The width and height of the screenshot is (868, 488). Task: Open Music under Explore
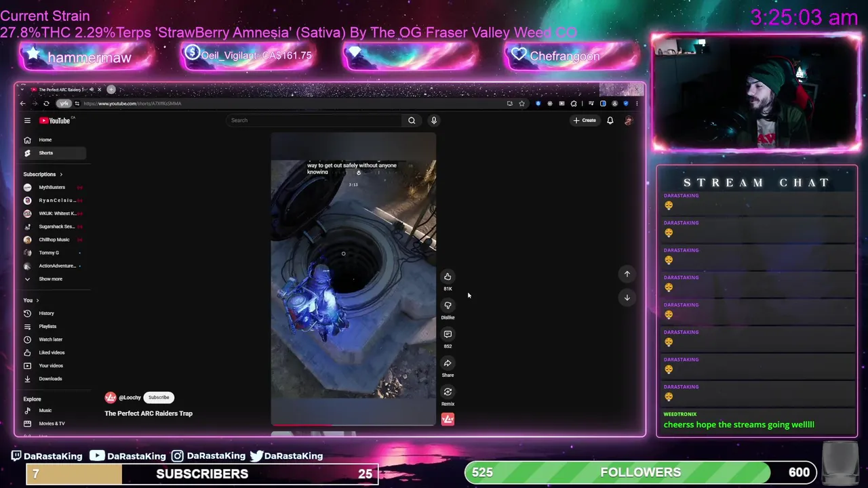pyautogui.click(x=53, y=411)
